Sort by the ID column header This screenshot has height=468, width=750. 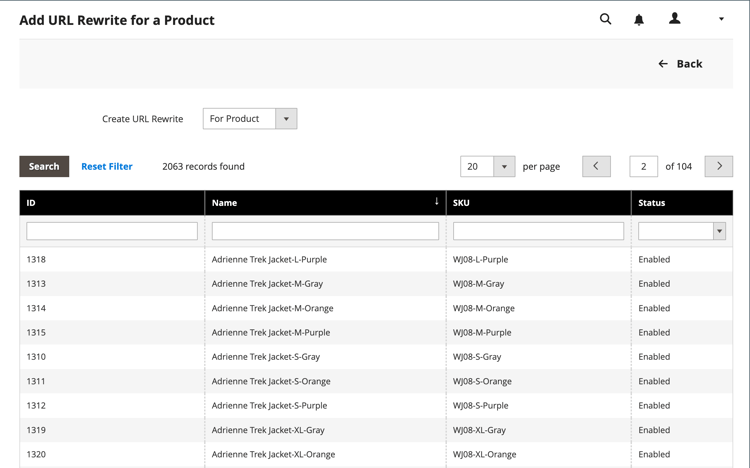112,203
